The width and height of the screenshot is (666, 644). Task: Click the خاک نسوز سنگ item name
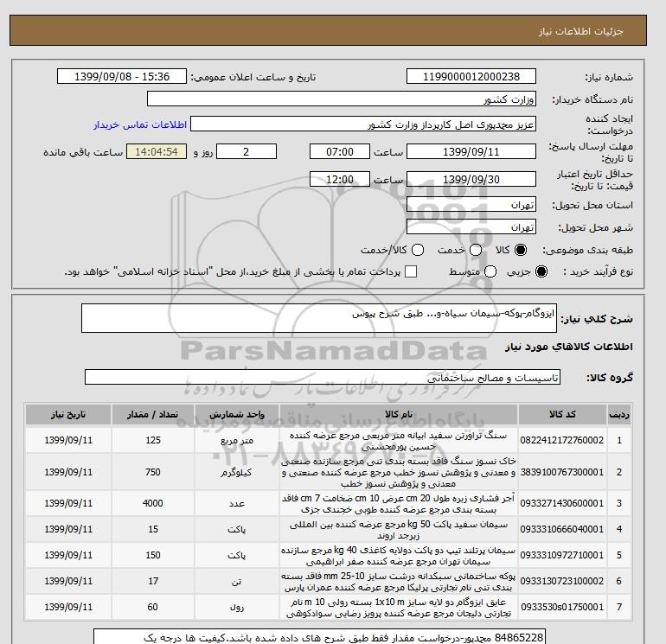point(399,472)
